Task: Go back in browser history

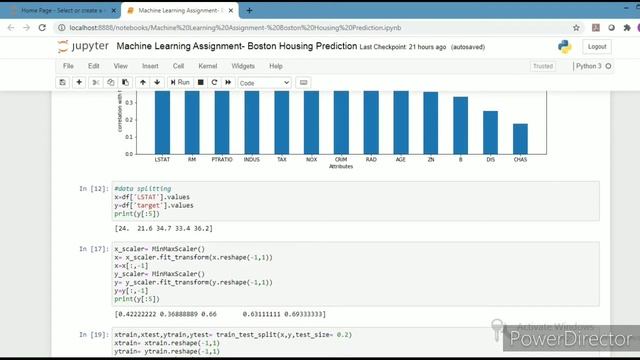Action: [x=11, y=28]
